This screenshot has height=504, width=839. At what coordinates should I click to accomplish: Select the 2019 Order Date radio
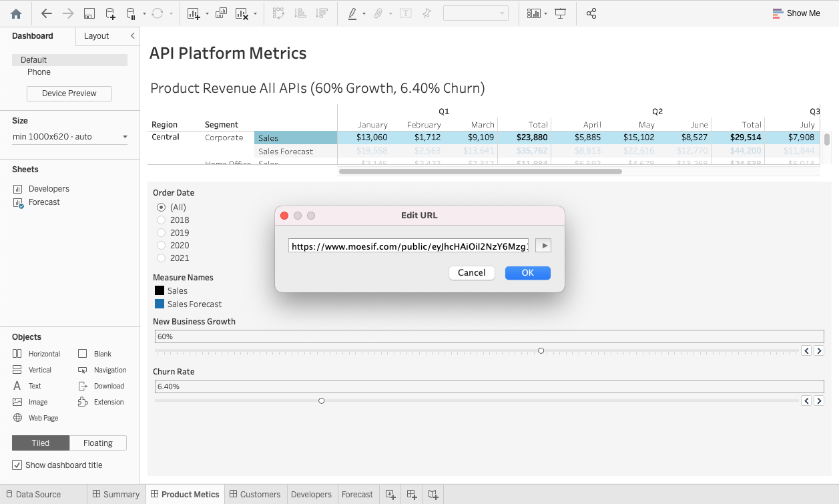[161, 233]
